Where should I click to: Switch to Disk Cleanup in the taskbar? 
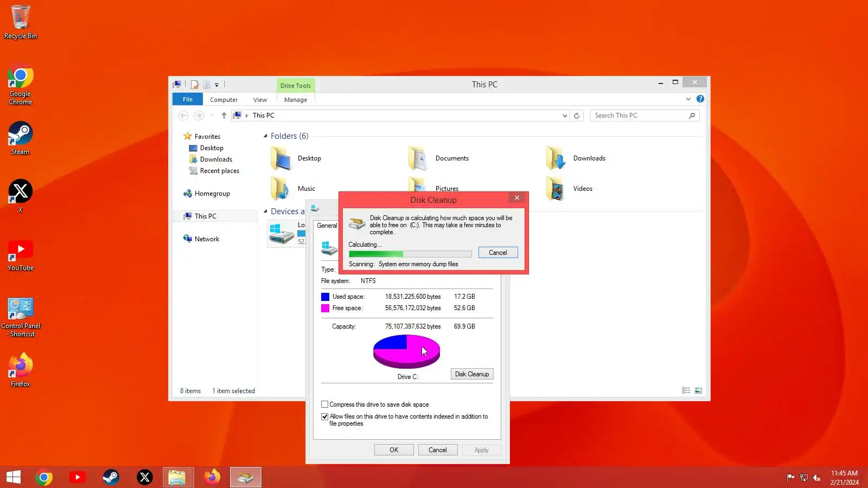tap(246, 477)
